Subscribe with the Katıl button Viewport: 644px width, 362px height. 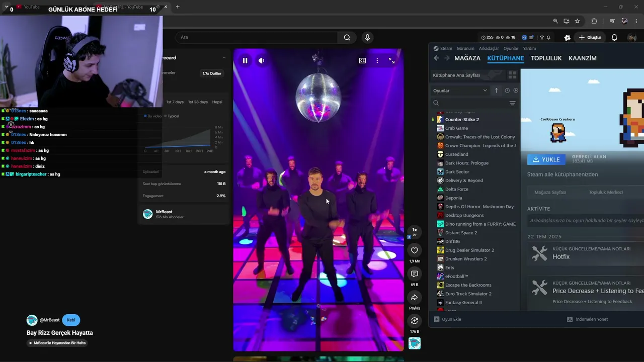(71, 320)
